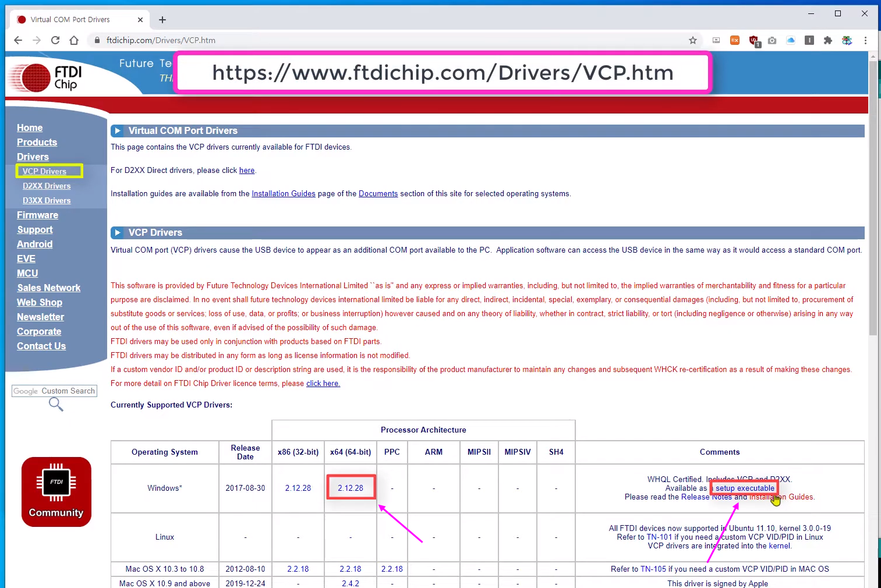Click the address bar URL
This screenshot has width=881, height=588.
(161, 40)
